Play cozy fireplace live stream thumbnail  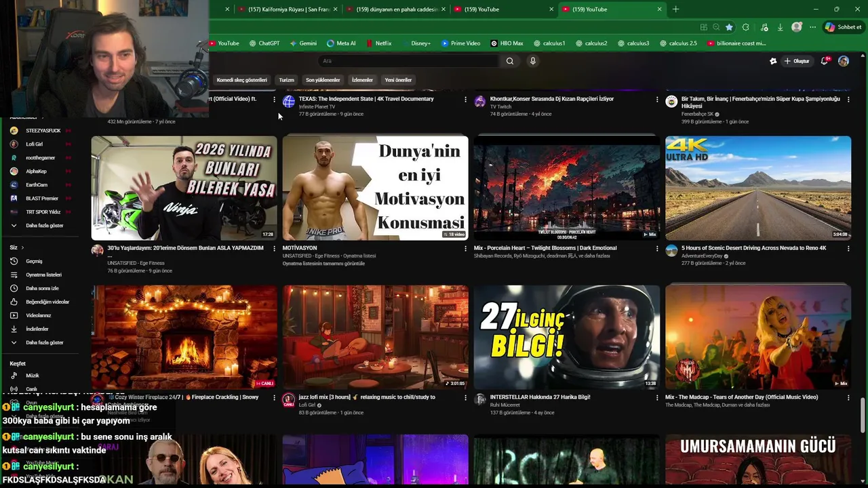(184, 337)
